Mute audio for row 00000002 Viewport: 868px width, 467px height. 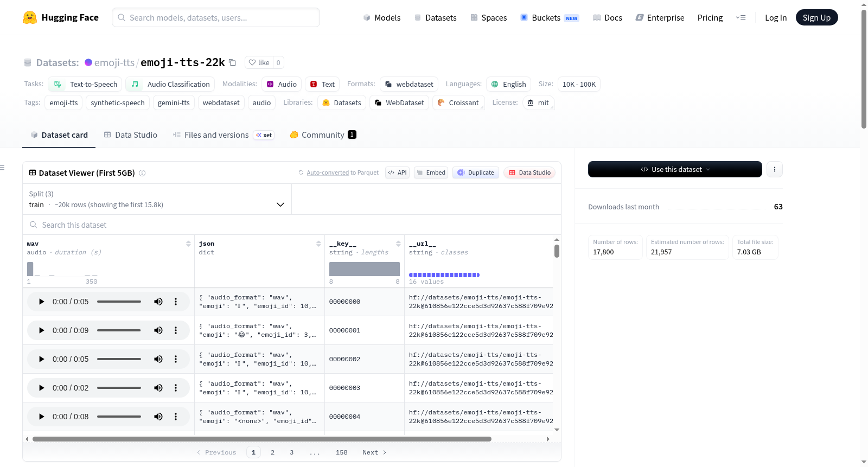[158, 359]
